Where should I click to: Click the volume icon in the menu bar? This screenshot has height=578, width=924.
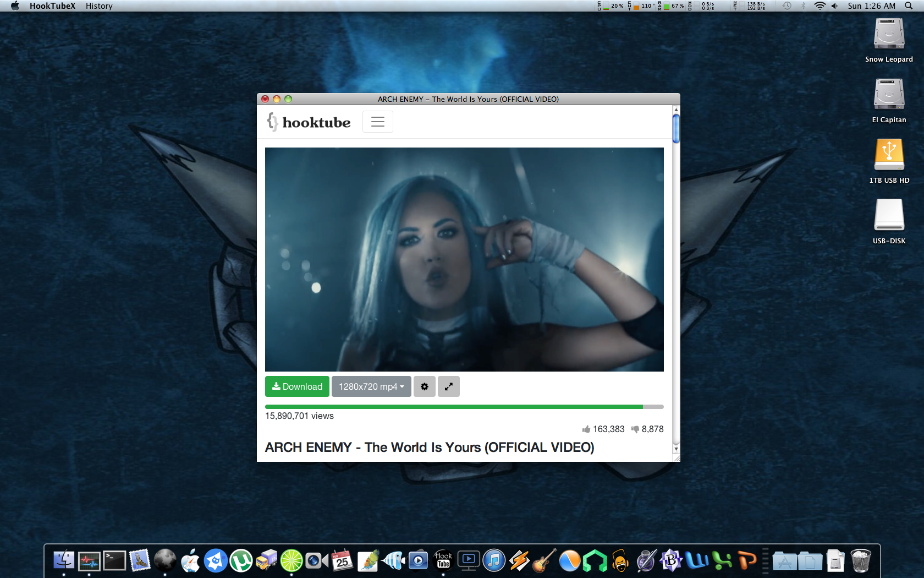pos(835,6)
